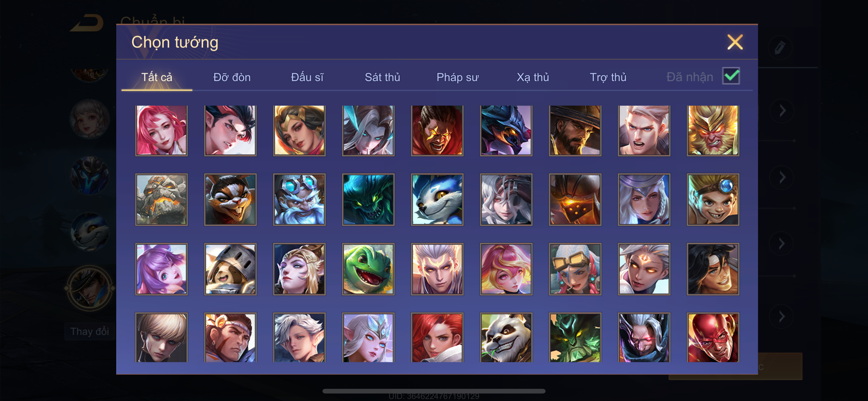Choose the golden monkey king hero

point(713,130)
